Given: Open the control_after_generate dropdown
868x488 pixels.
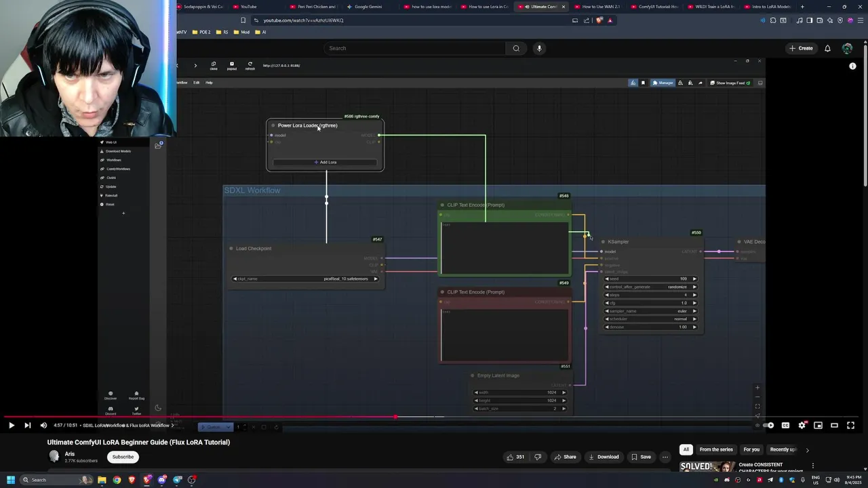Looking at the screenshot, I should 650,287.
